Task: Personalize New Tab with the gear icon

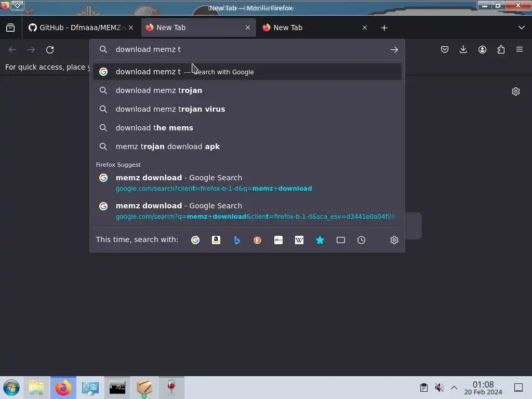Action: (516, 91)
